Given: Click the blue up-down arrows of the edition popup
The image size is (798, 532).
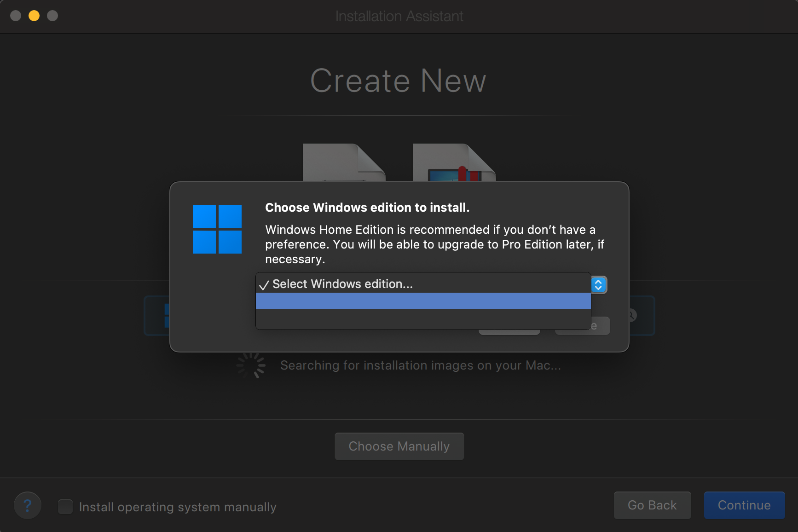Looking at the screenshot, I should pyautogui.click(x=598, y=285).
